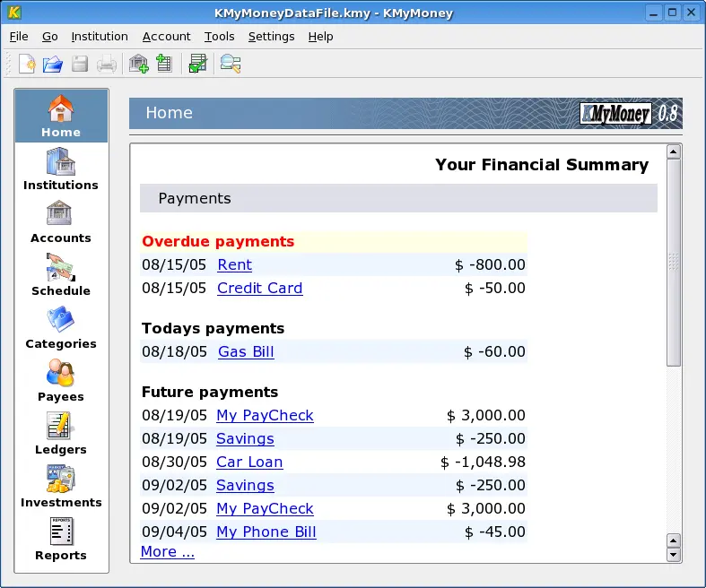Click the scrollbar up arrow at top
The image size is (706, 588).
pyautogui.click(x=674, y=151)
